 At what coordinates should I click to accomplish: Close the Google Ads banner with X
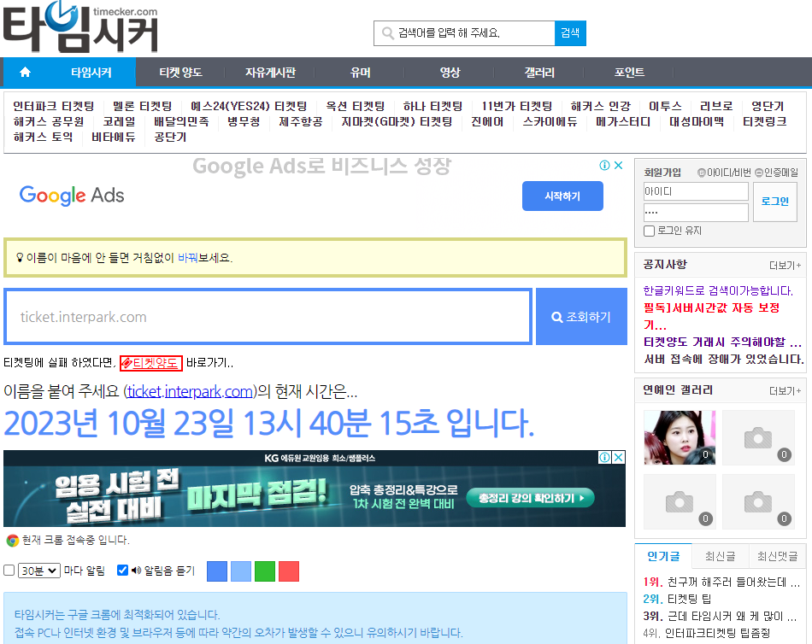[618, 165]
